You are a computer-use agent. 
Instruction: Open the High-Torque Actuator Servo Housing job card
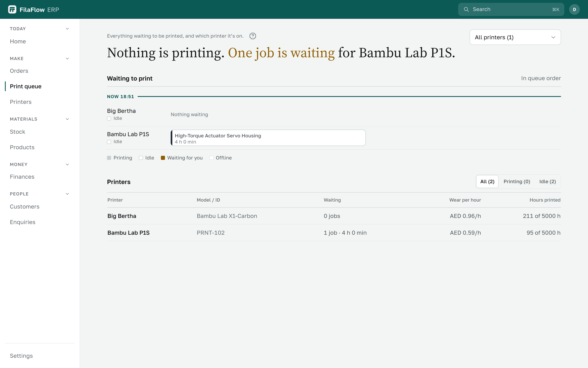click(x=268, y=138)
